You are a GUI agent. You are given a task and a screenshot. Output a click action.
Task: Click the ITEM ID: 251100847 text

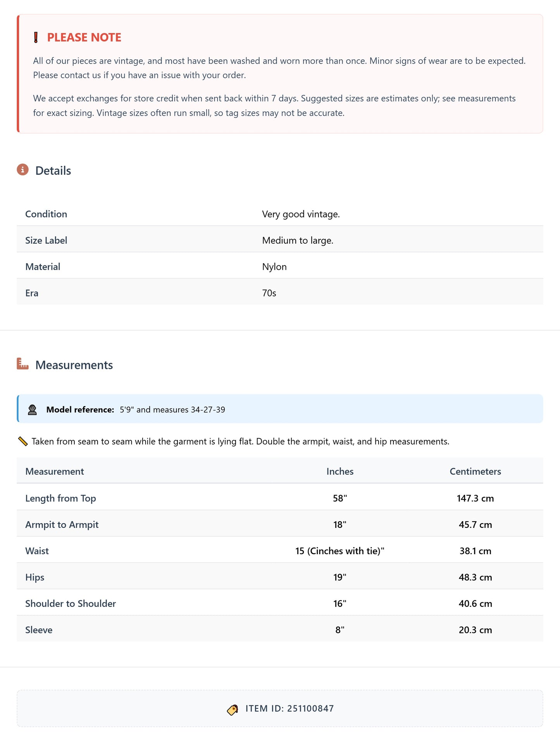pyautogui.click(x=289, y=708)
